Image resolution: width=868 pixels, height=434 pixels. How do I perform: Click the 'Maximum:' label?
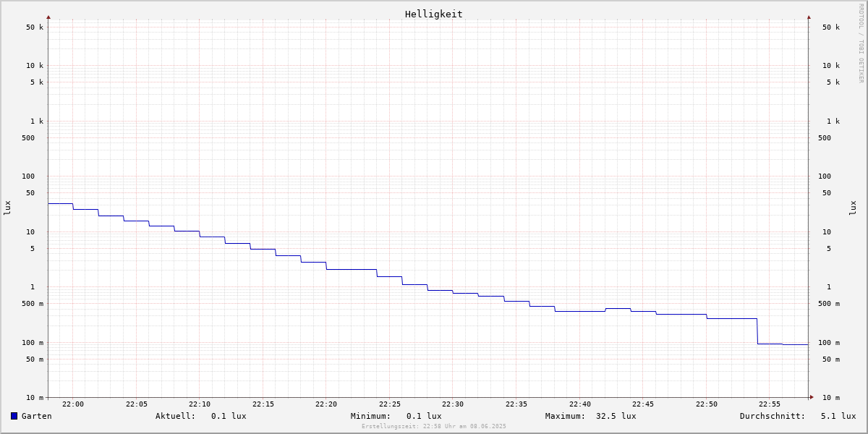(566, 416)
